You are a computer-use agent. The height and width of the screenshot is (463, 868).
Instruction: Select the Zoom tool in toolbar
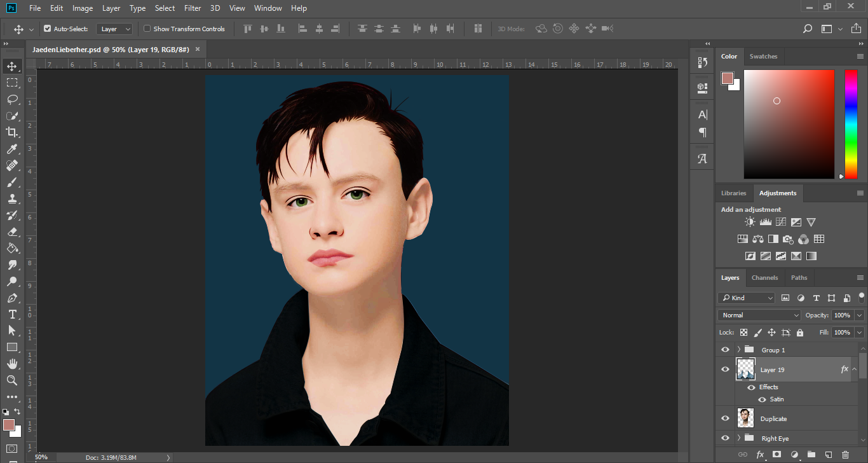(12, 380)
